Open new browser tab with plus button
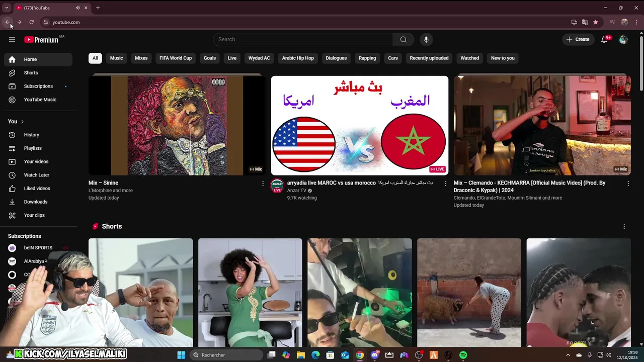Screen dimensions: 644x362 point(98,8)
